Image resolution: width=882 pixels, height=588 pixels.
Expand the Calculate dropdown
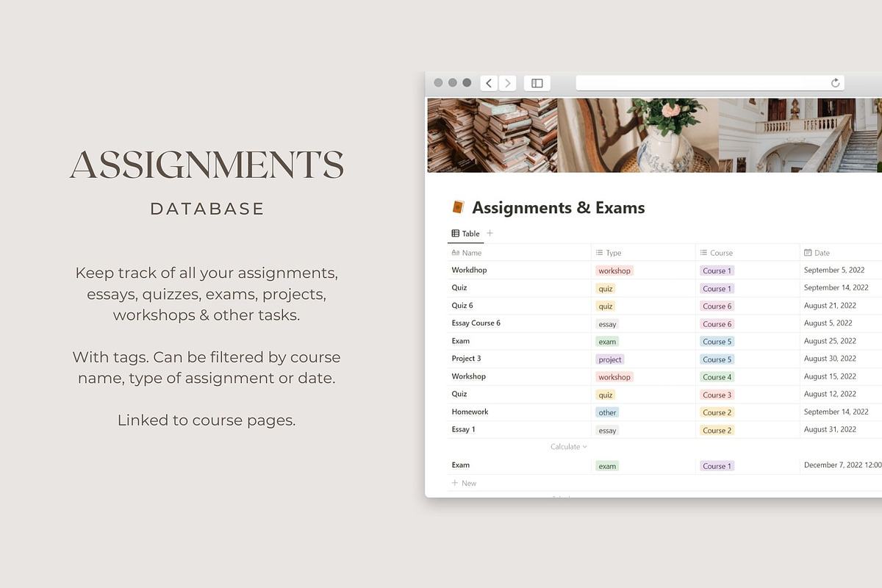coord(569,447)
